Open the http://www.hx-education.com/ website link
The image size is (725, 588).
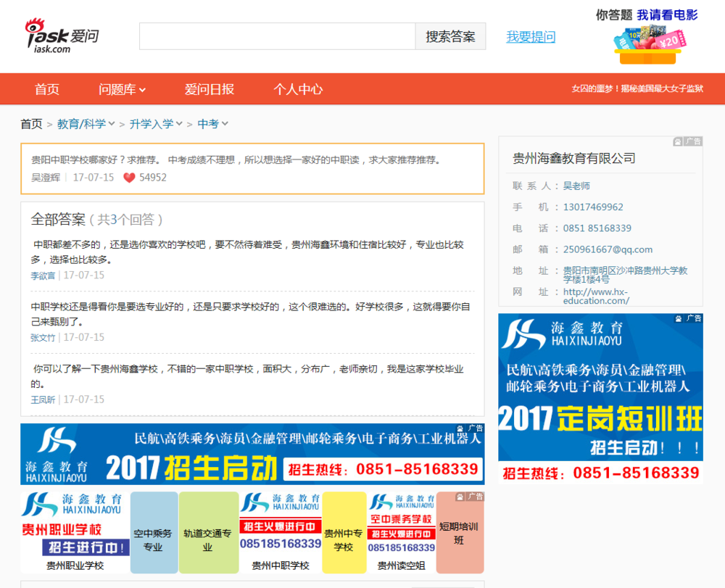click(597, 296)
